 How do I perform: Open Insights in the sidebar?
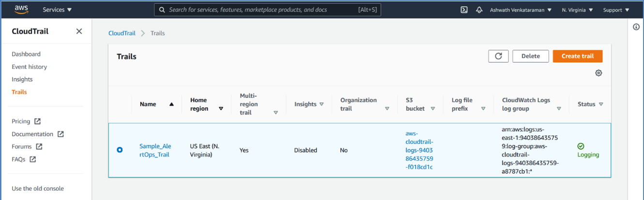pyautogui.click(x=22, y=79)
